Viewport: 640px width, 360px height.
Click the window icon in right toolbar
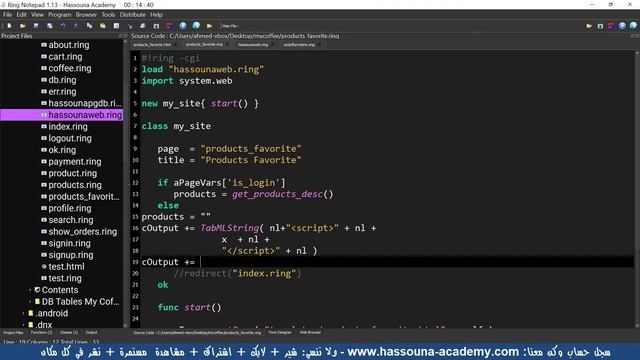[x=600, y=26]
